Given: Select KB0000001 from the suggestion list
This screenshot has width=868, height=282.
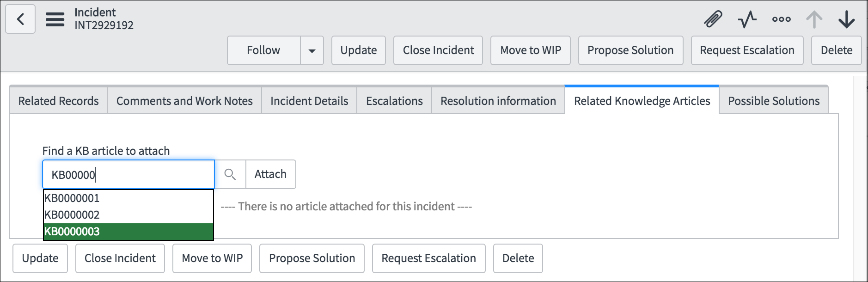Looking at the screenshot, I should pyautogui.click(x=72, y=198).
